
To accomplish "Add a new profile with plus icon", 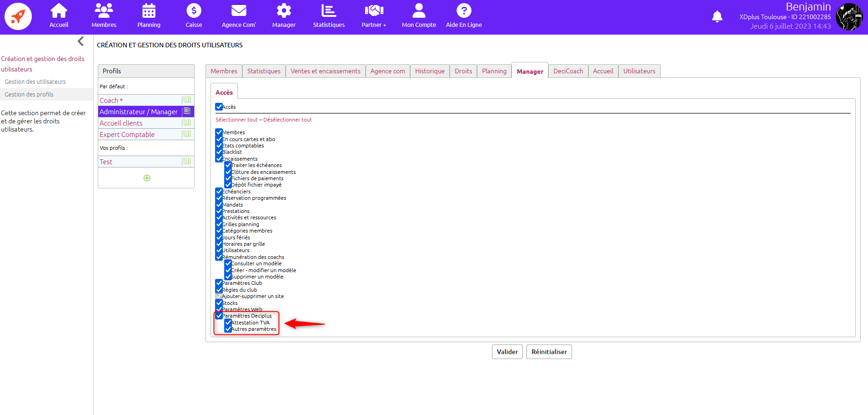I will tap(147, 178).
